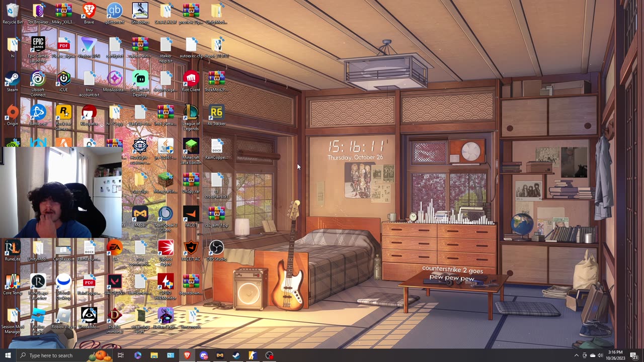Open the Update Agent shortcut

pyautogui.click(x=166, y=253)
